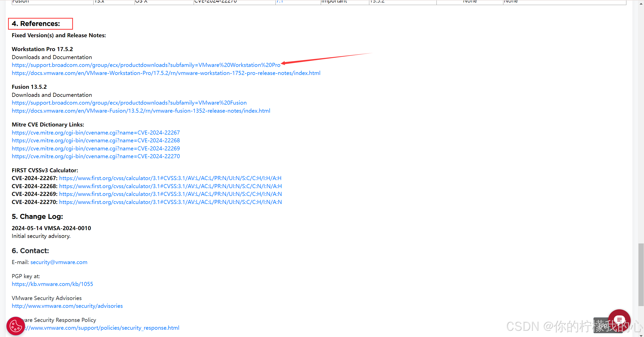The width and height of the screenshot is (644, 337).
Task: Open Mitre link for CVE-2024-22269
Action: [x=96, y=148]
